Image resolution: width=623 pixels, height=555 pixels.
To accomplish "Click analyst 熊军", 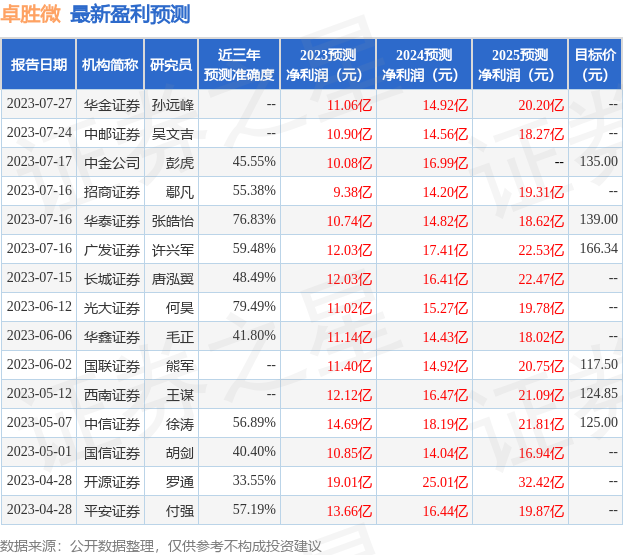I will point(180,366).
